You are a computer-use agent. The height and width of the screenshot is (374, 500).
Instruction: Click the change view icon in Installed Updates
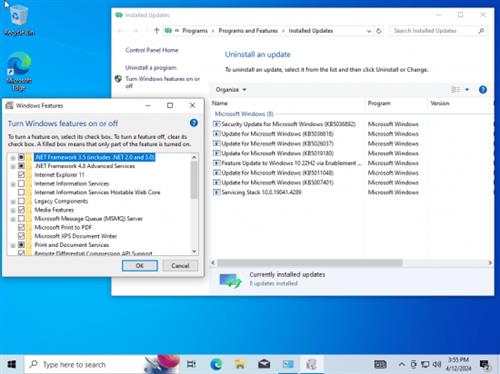click(455, 89)
